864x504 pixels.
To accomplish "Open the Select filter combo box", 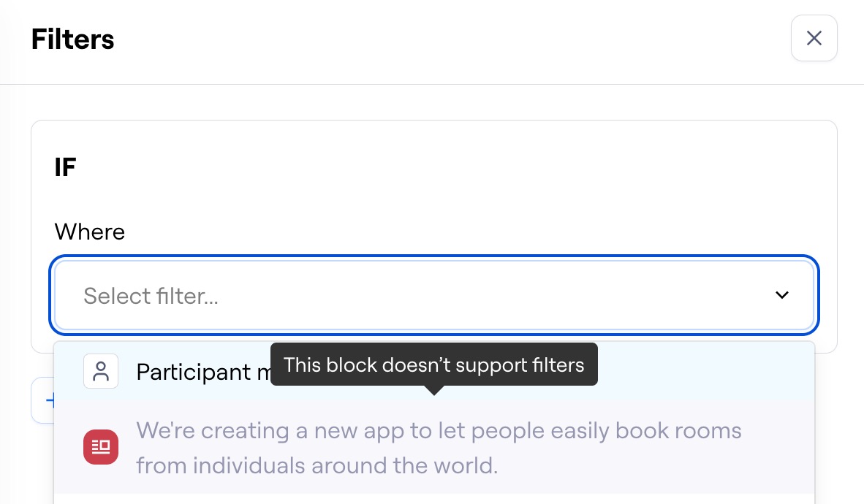I will pyautogui.click(x=434, y=295).
